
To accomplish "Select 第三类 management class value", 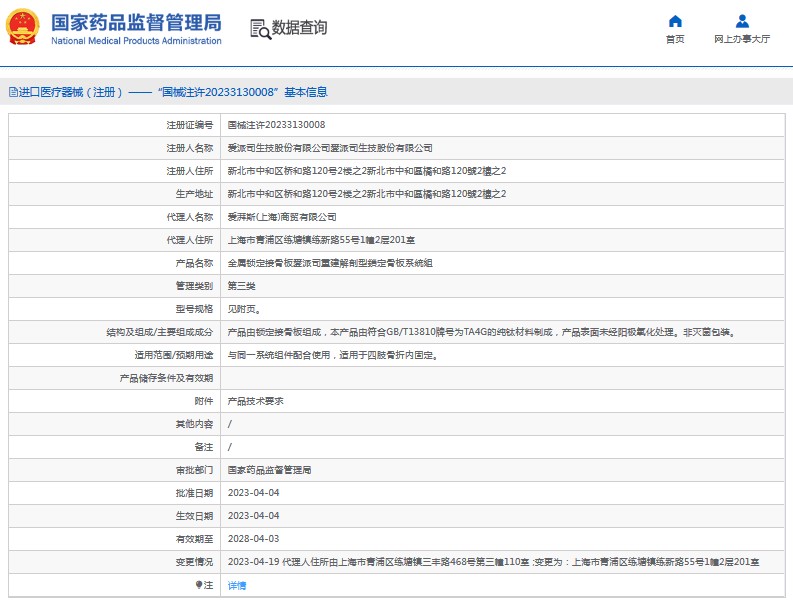I will point(241,286).
